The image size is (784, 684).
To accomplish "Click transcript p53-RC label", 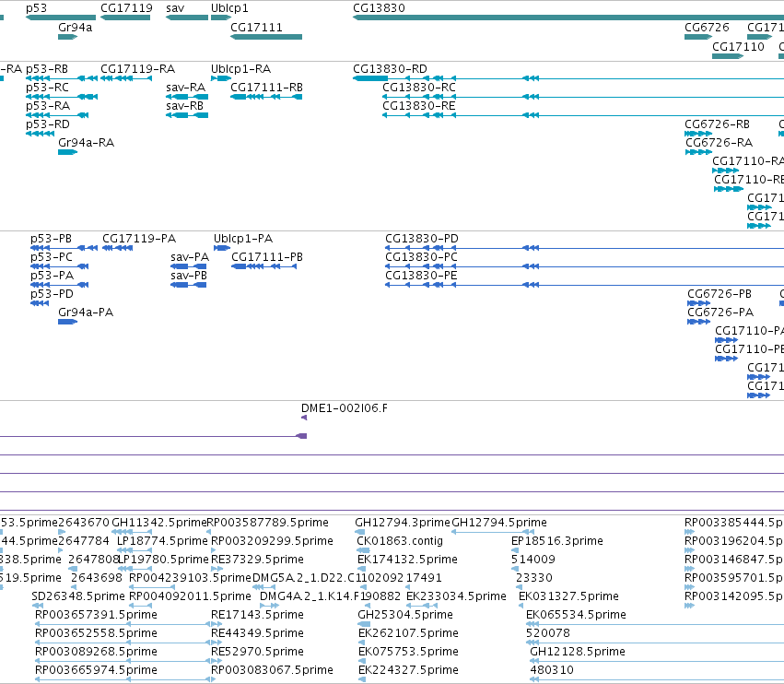I will (47, 87).
